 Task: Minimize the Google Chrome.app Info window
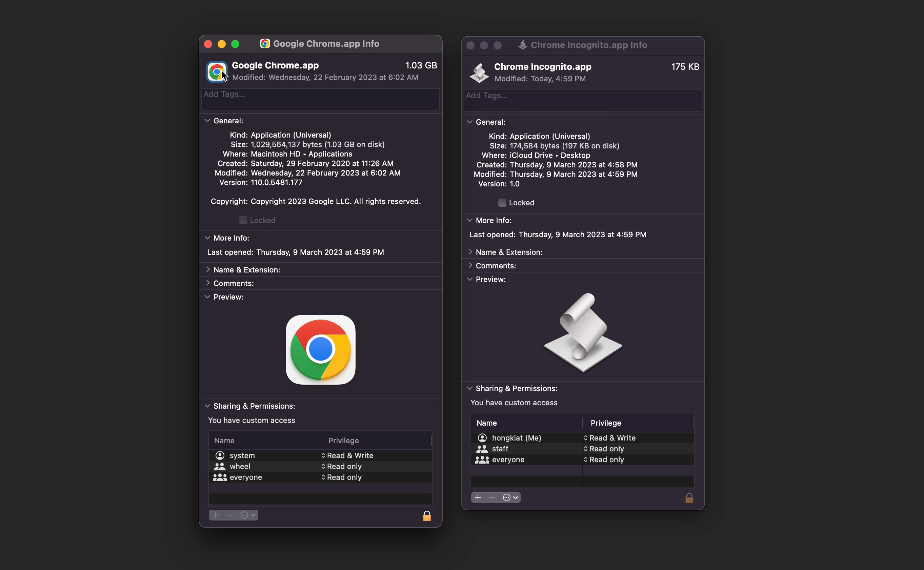(222, 44)
